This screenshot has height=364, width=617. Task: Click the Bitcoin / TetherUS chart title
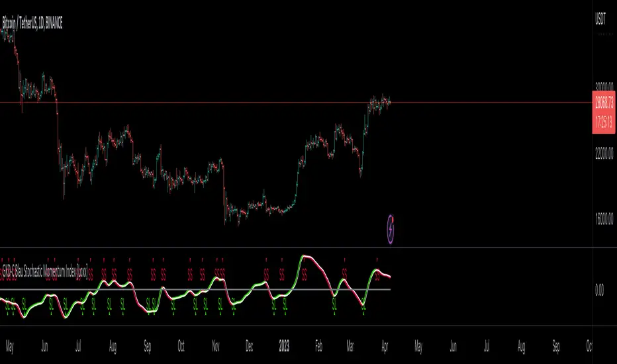pos(32,23)
